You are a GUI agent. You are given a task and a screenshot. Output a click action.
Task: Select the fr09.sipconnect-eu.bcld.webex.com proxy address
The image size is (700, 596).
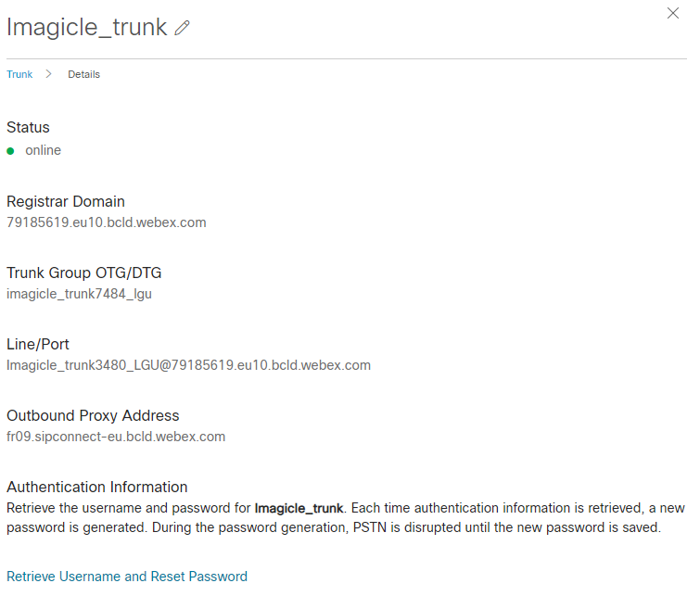pos(116,437)
